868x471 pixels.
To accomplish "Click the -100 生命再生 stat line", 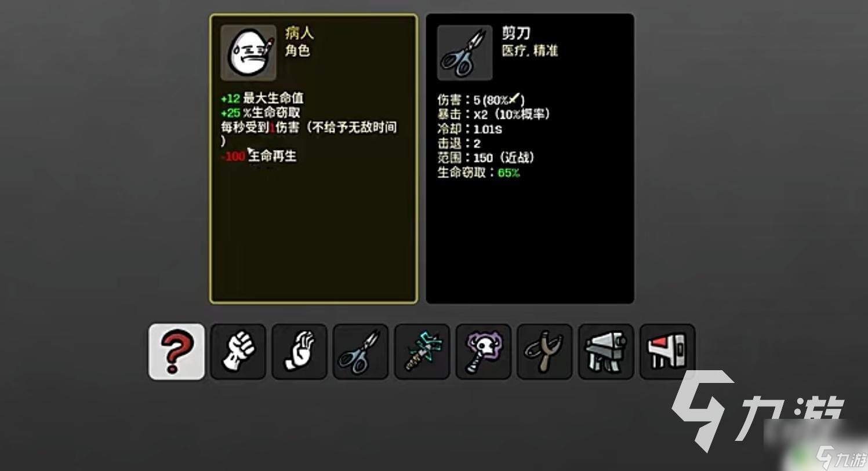I will coord(259,156).
